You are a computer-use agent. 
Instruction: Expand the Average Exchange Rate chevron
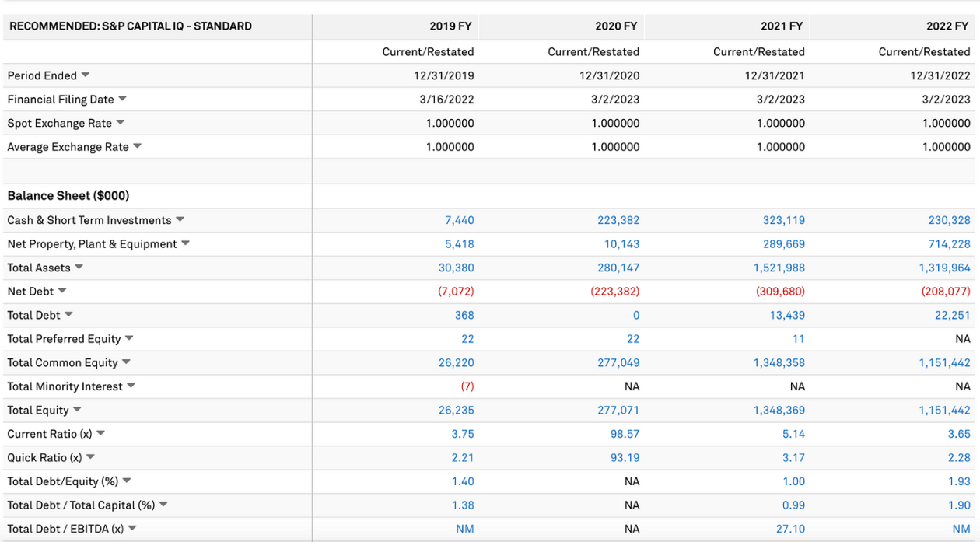(137, 146)
